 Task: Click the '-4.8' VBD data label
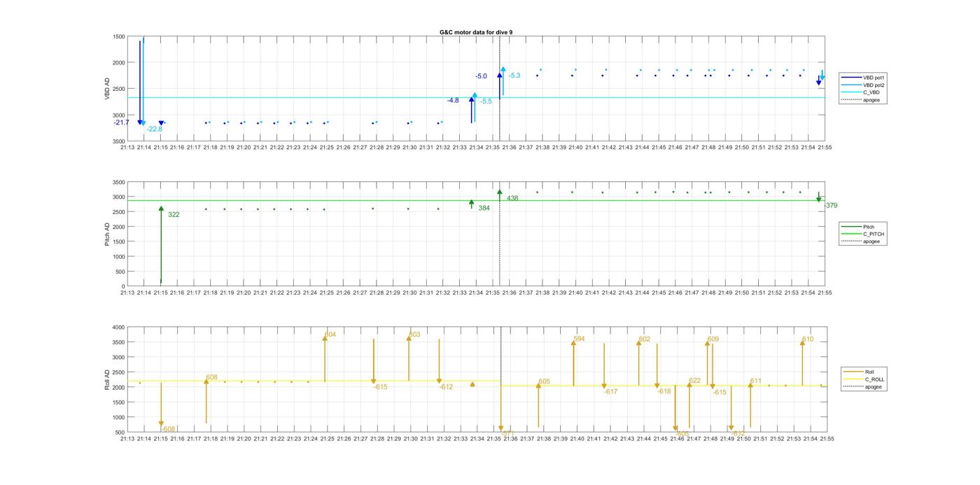pyautogui.click(x=453, y=101)
